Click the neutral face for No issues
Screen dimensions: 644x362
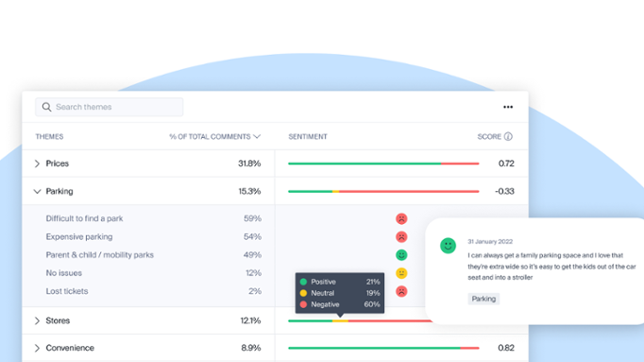pos(401,273)
